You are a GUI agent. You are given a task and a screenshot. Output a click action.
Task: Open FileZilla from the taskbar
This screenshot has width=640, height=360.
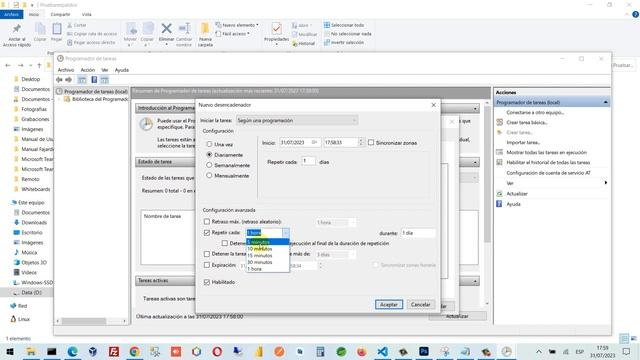[x=114, y=351]
